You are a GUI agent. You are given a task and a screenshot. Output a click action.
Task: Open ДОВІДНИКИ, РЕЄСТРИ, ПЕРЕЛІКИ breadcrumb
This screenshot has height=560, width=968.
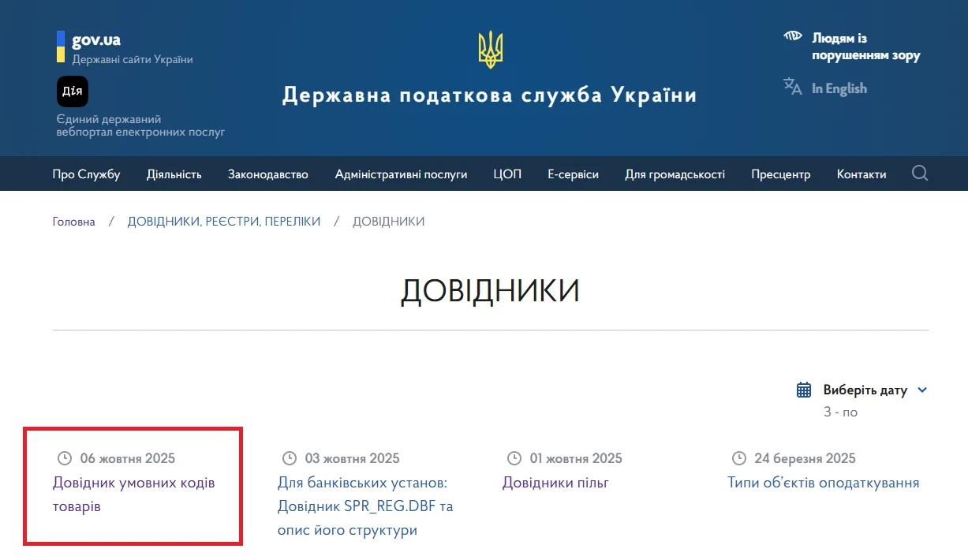224,222
